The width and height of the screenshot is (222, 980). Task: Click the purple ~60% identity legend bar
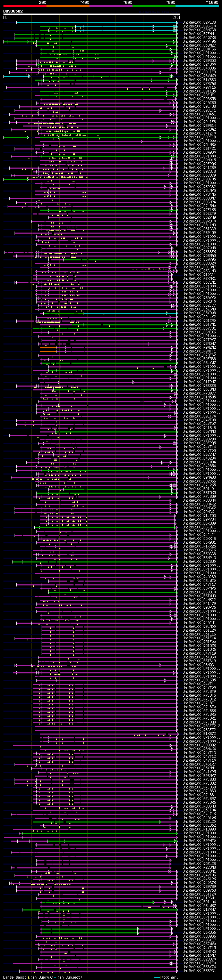(111, 6)
